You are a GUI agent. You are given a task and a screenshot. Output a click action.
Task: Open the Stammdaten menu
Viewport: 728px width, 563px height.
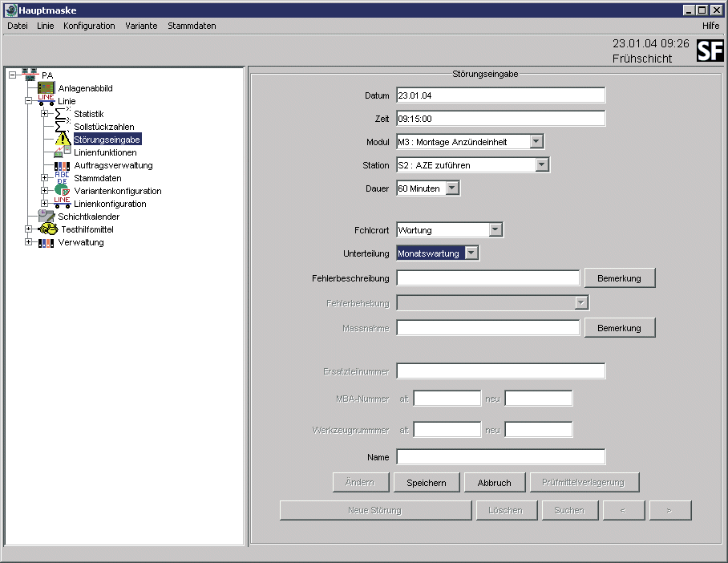tap(192, 26)
